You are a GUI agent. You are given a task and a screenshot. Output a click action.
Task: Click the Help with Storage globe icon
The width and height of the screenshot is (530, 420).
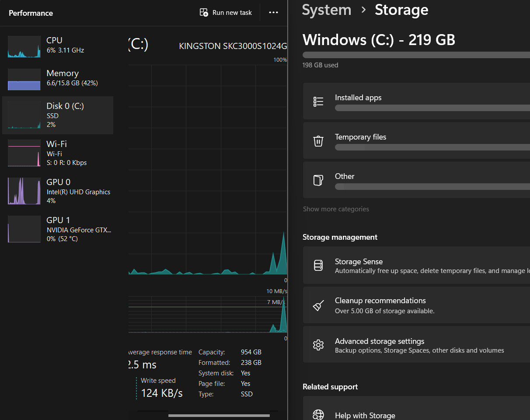[318, 415]
